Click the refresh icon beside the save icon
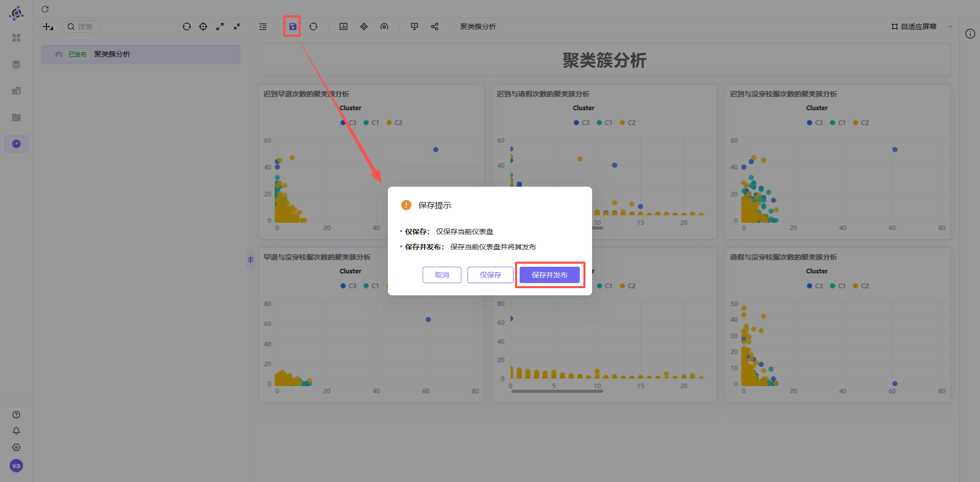 pyautogui.click(x=313, y=27)
